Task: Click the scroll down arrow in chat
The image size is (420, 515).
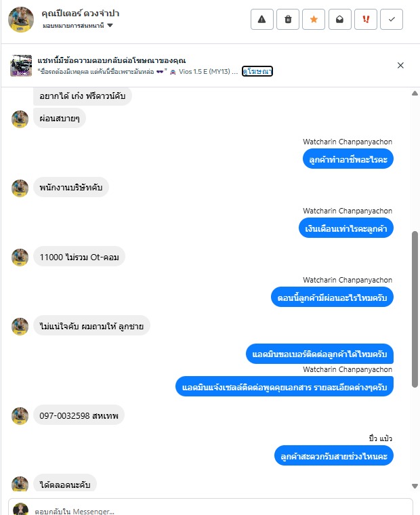Action: 415,486
